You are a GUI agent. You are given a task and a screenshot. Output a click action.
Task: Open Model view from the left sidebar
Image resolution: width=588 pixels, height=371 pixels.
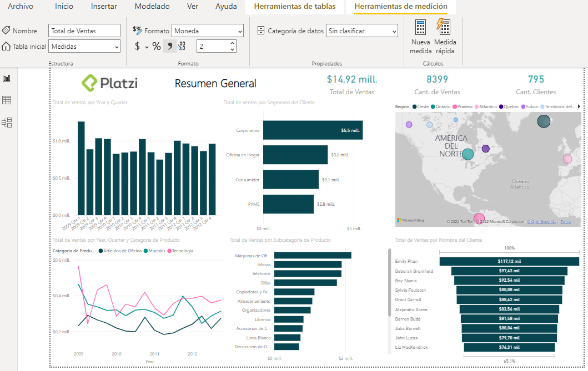click(x=7, y=122)
